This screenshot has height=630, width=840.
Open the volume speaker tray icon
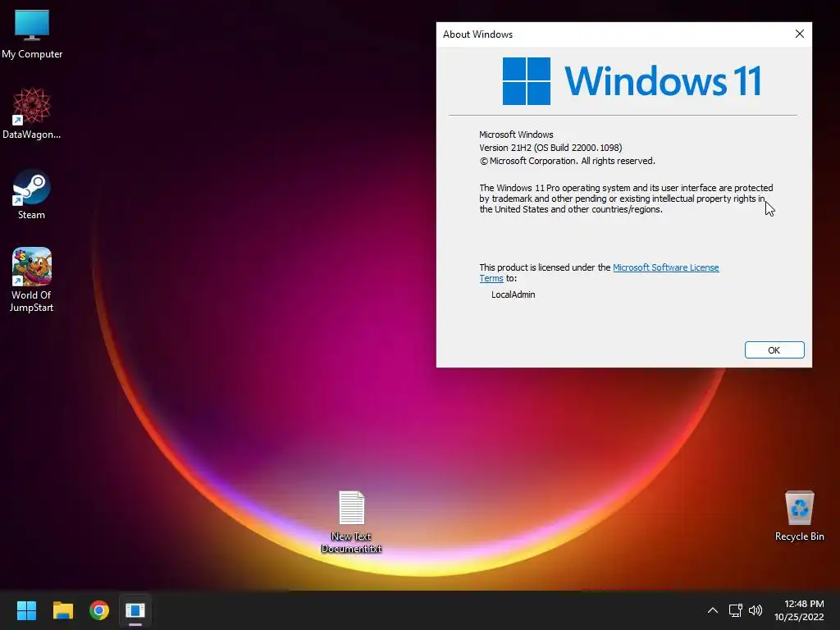click(x=756, y=610)
